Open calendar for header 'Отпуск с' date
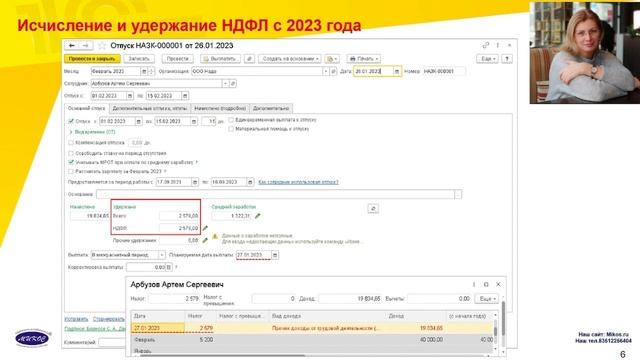Viewport: 640px width, 360px height. click(130, 96)
